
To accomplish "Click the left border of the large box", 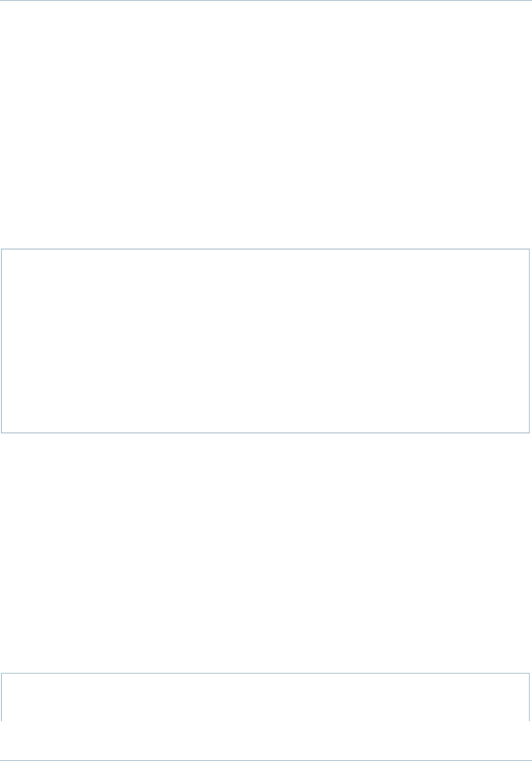I will point(1,341).
